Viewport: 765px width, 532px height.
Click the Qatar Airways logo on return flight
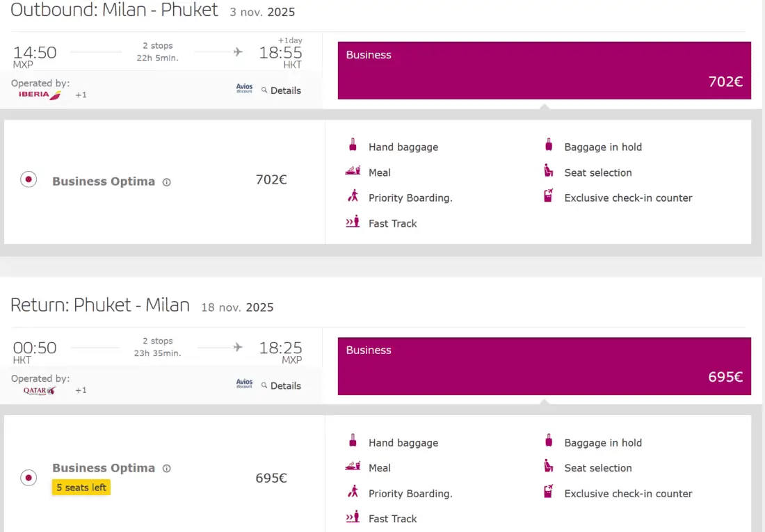[39, 390]
